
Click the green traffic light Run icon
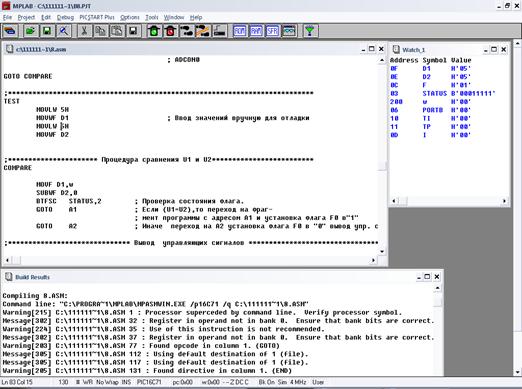[154, 31]
